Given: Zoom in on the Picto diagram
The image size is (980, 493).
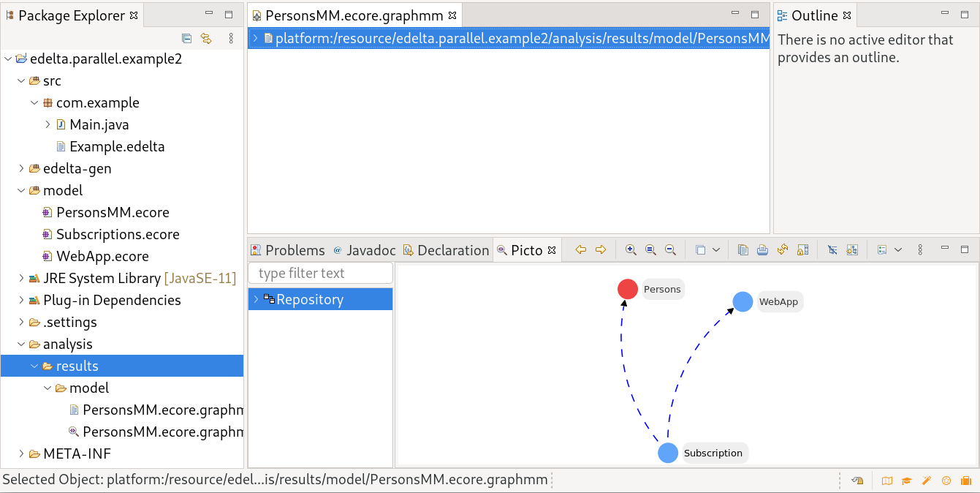Looking at the screenshot, I should pyautogui.click(x=631, y=249).
